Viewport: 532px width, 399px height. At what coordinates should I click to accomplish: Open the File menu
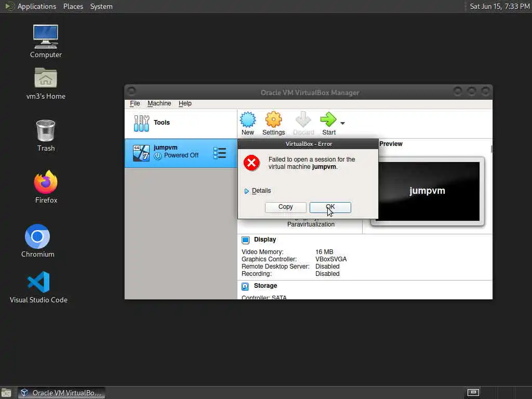(135, 103)
